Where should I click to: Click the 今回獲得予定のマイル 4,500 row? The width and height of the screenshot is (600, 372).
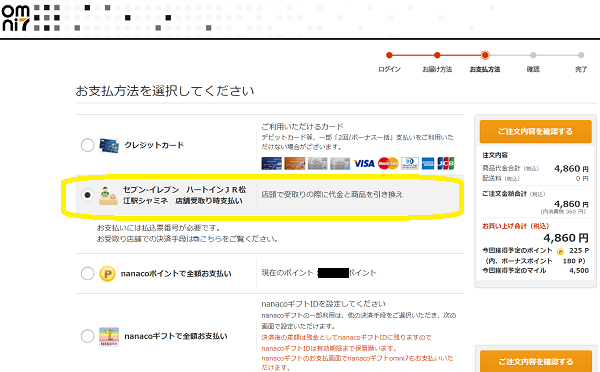click(535, 271)
